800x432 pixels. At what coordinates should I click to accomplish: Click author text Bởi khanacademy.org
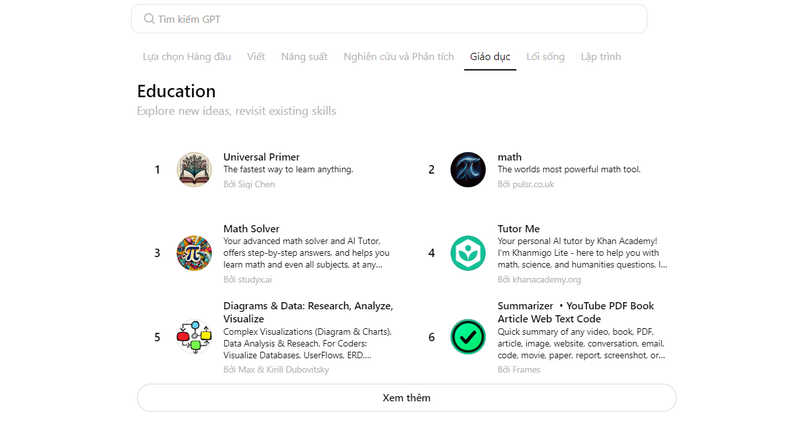pos(539,279)
